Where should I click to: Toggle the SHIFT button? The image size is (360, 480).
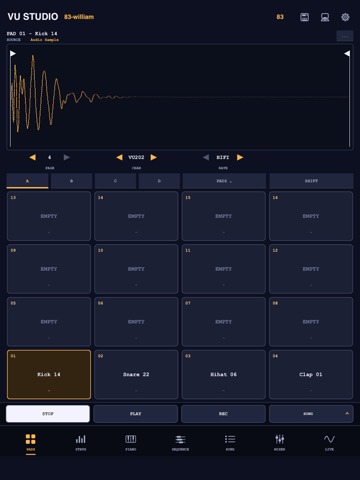[x=311, y=181]
